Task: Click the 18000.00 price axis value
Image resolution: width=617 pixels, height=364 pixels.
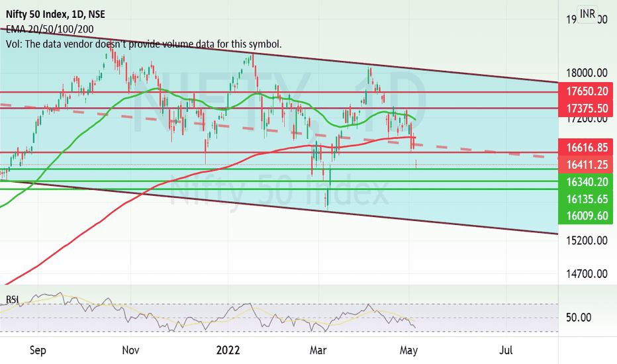Action: click(x=587, y=73)
